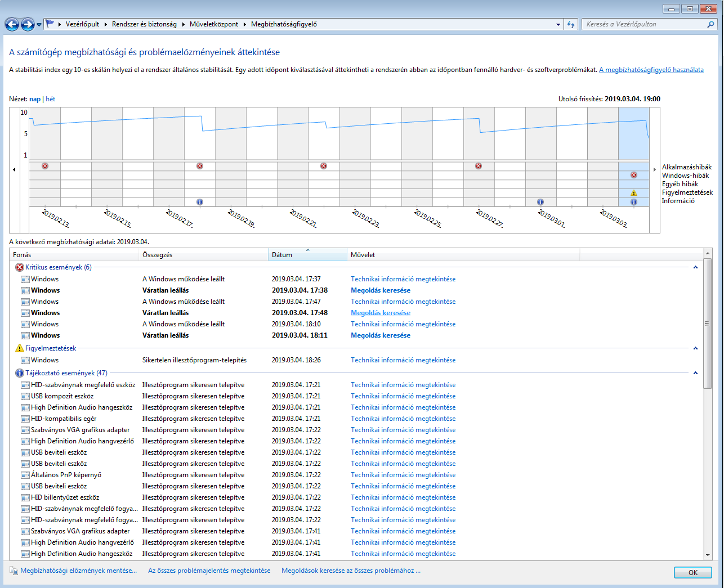724x588 pixels.
Task: Collapse the Figyelmeztetések group chevron
Action: (695, 348)
